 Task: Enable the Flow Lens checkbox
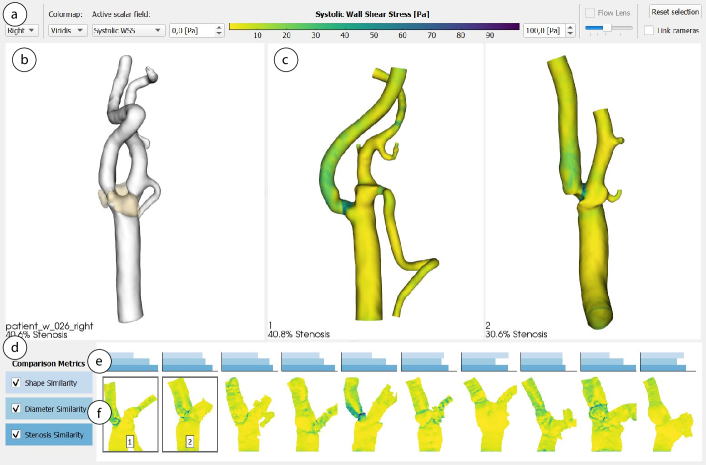(x=590, y=13)
